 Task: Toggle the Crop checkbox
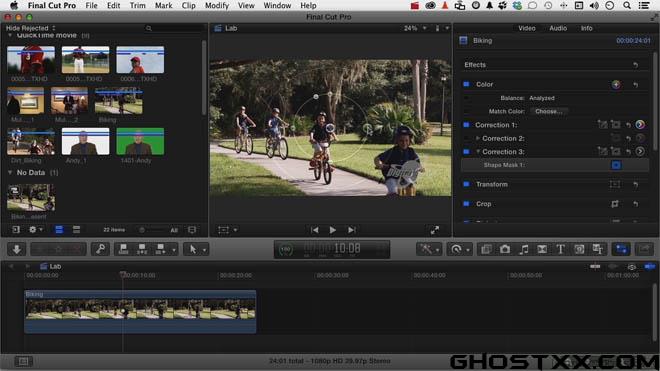point(466,204)
